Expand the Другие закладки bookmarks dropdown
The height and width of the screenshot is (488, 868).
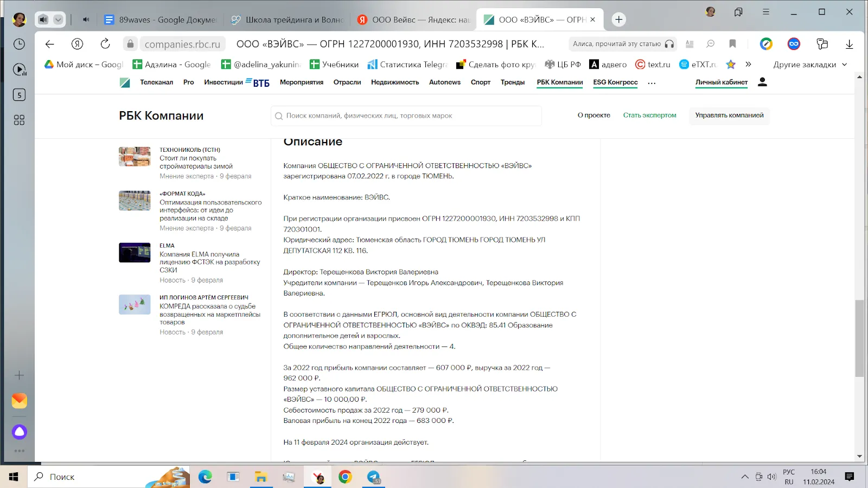click(x=810, y=65)
